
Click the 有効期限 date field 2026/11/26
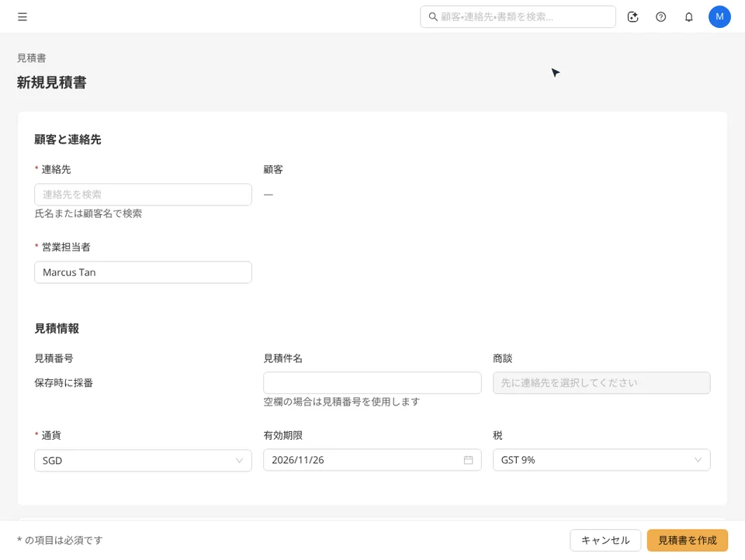(x=372, y=460)
